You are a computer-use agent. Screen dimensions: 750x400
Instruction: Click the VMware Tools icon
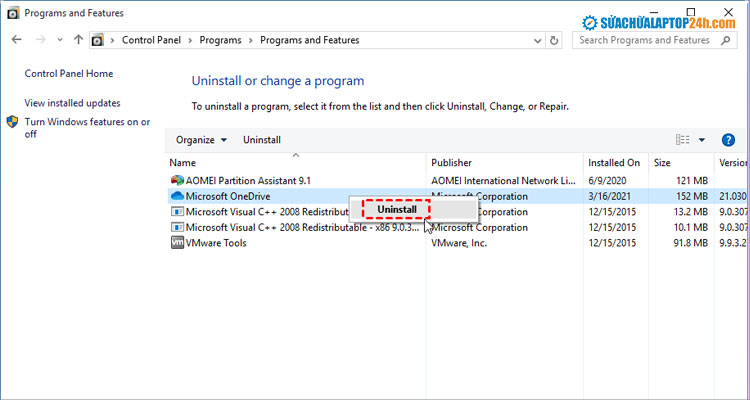(177, 243)
